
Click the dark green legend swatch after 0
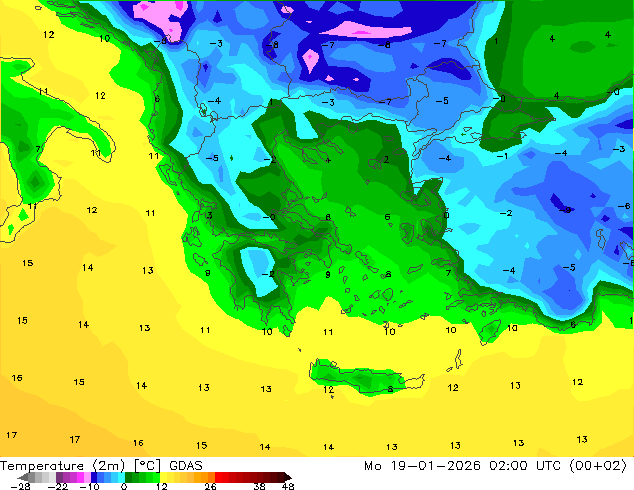click(129, 477)
